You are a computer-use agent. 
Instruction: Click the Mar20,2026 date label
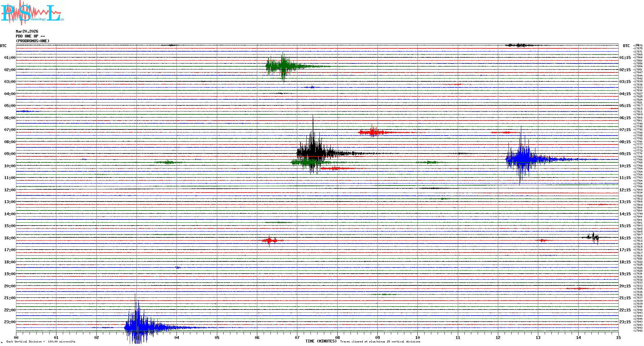point(27,31)
